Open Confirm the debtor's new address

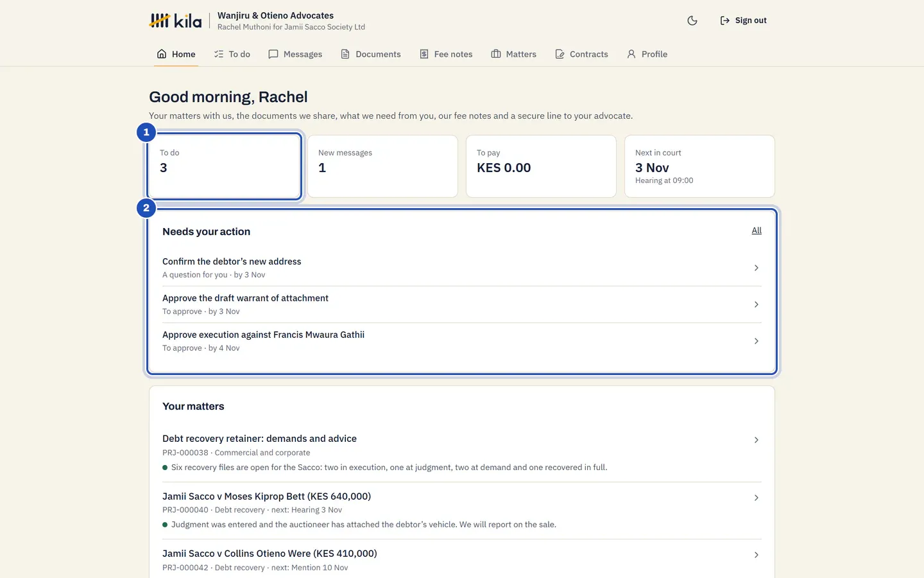pyautogui.click(x=462, y=268)
